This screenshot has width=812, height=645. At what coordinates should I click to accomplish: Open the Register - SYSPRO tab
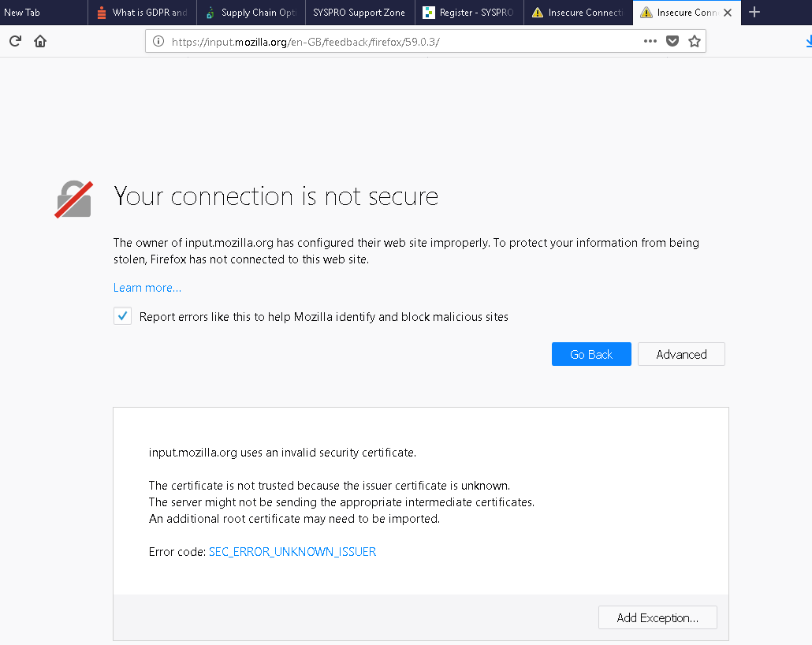click(x=468, y=13)
